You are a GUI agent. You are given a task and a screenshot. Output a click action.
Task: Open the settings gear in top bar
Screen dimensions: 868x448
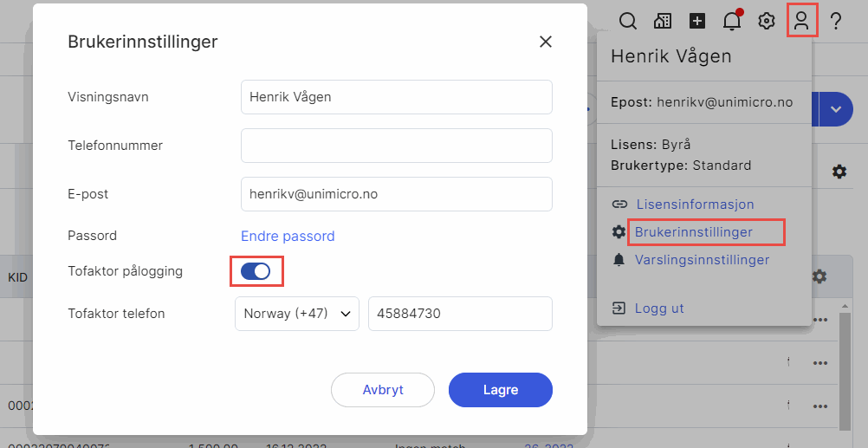pyautogui.click(x=767, y=22)
